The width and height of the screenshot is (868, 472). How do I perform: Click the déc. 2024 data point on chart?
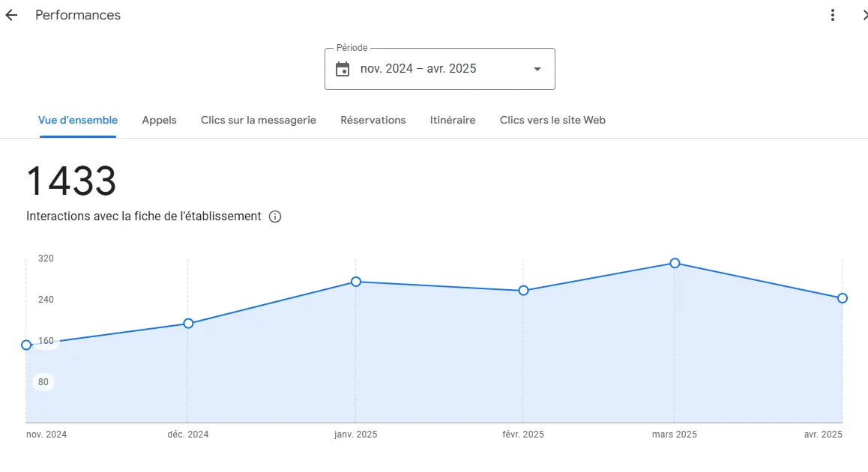(x=188, y=324)
